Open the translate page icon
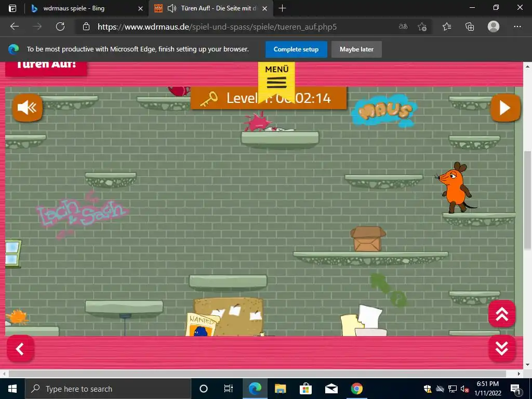The height and width of the screenshot is (399, 532). pos(403,26)
